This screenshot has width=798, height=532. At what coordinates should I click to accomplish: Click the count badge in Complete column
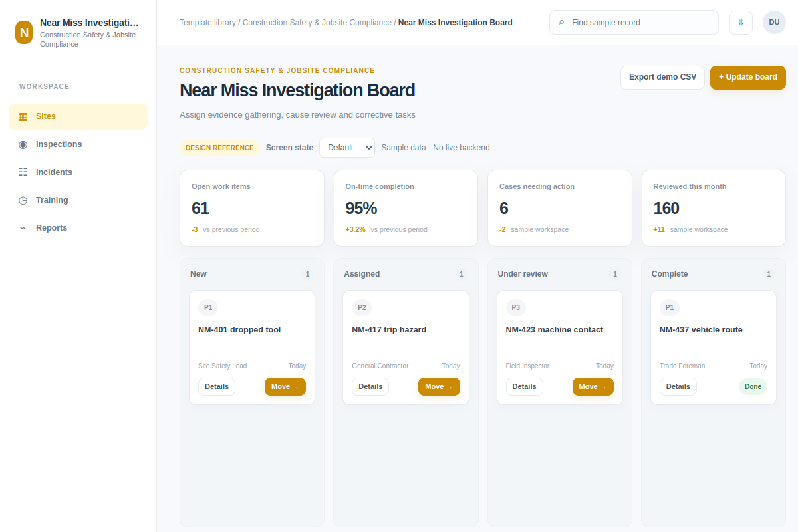pos(769,274)
